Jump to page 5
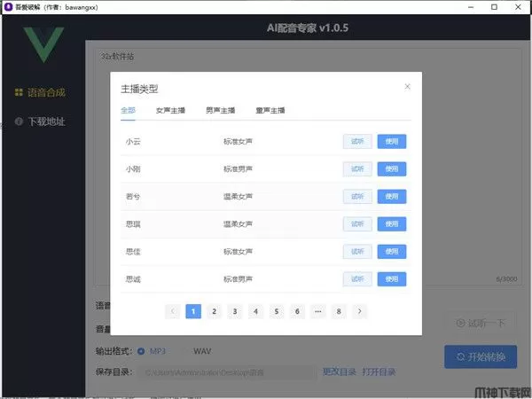Screen dimensions: 532x399 pyautogui.click(x=277, y=311)
